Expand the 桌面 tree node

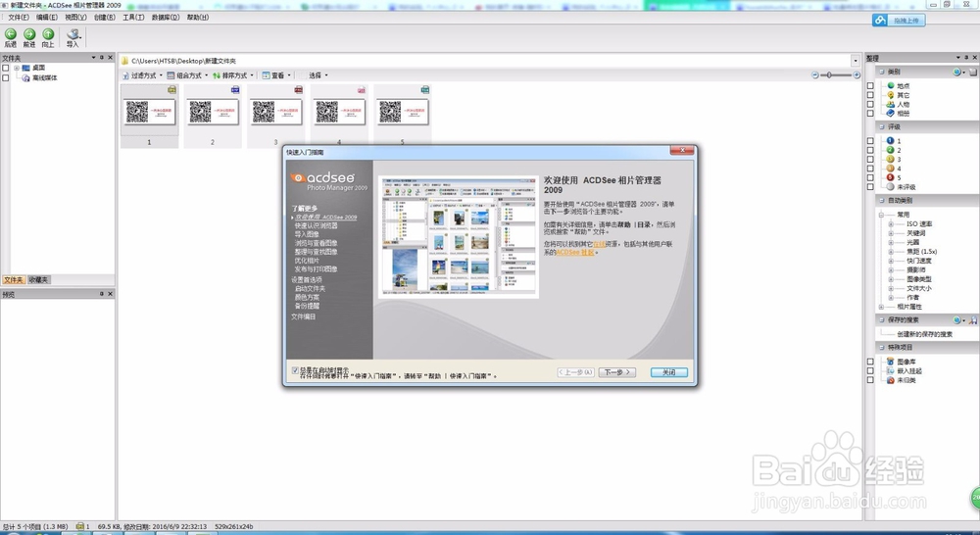tap(17, 68)
